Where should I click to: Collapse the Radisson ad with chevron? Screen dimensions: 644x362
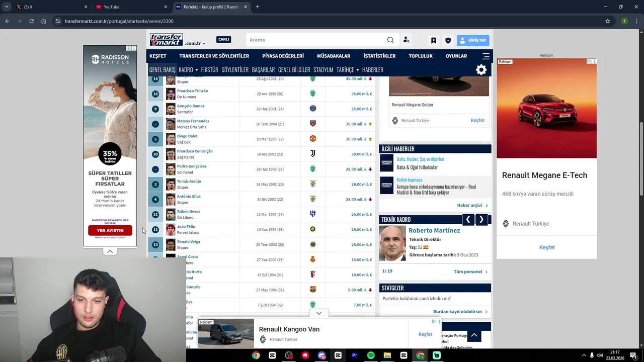point(110,251)
